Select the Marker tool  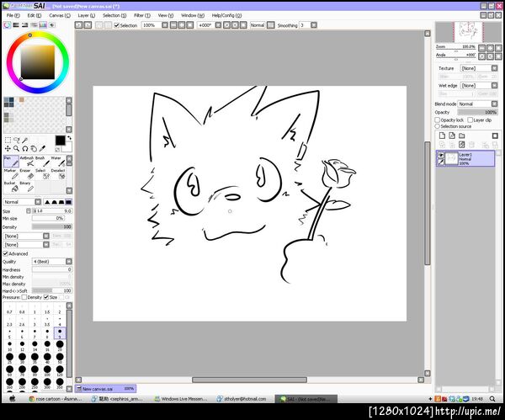click(x=11, y=174)
